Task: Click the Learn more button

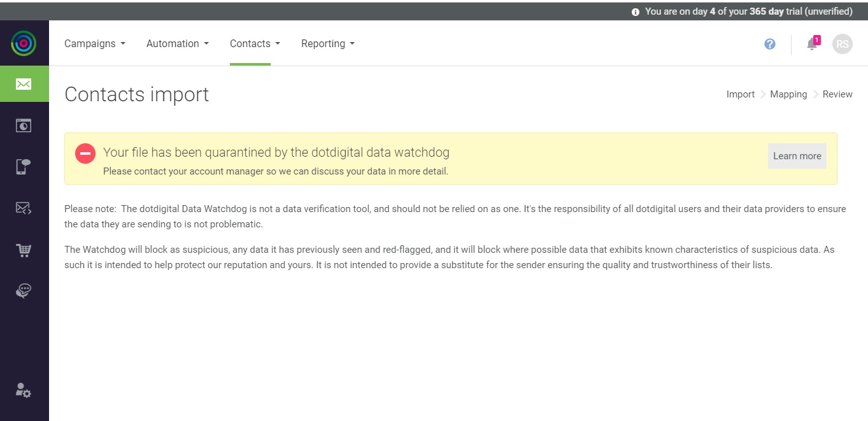Action: 797,156
